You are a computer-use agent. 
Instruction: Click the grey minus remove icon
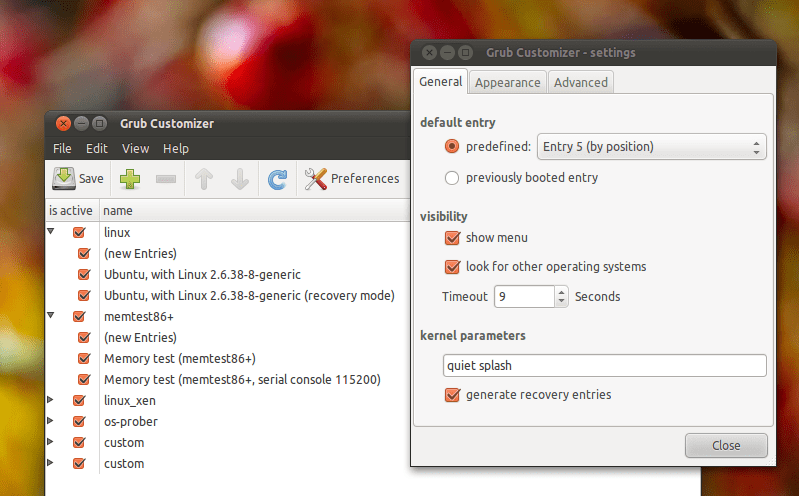[x=166, y=179]
